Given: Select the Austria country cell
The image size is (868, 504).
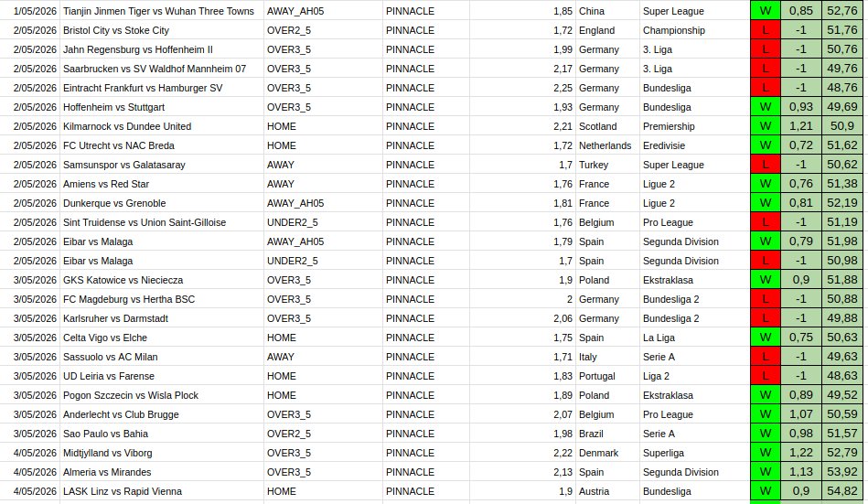Looking at the screenshot, I should tap(607, 491).
